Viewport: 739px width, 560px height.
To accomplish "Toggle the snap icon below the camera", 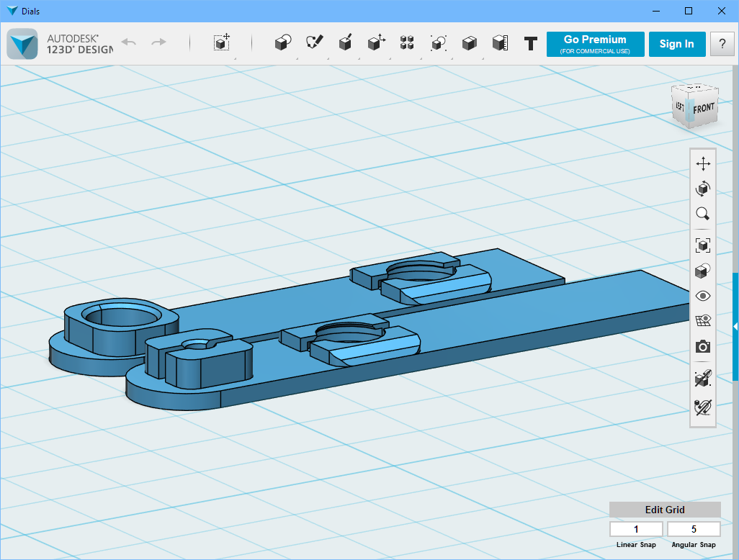I will [703, 379].
